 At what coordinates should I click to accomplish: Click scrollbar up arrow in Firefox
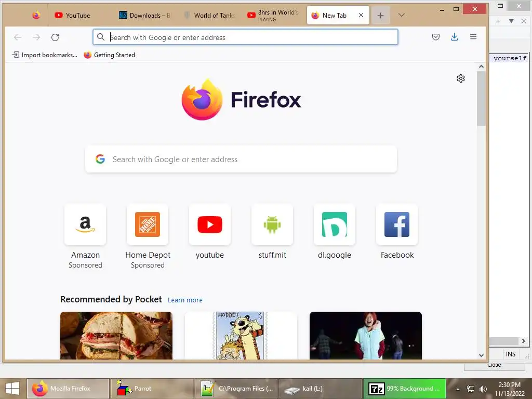(x=481, y=67)
